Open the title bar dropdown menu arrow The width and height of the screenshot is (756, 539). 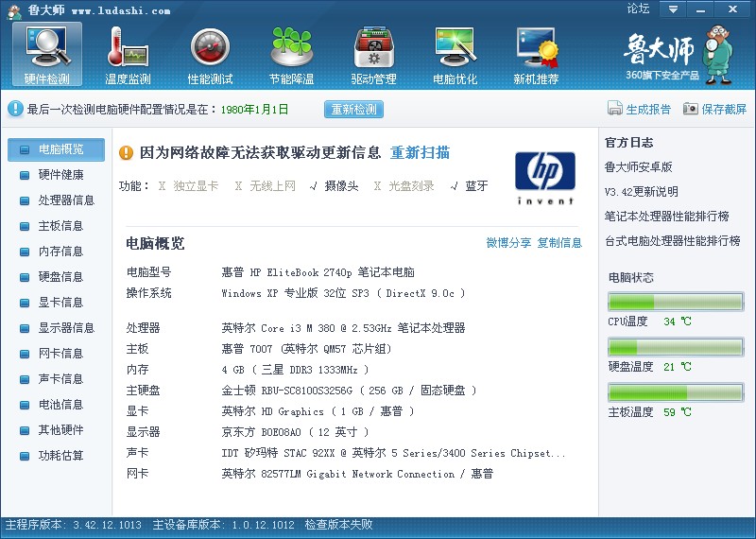(673, 9)
